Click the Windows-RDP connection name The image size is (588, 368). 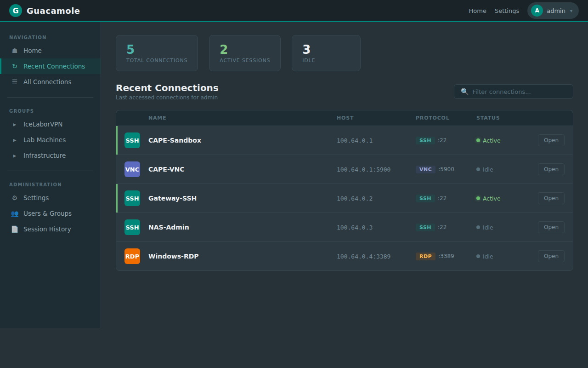click(x=173, y=256)
